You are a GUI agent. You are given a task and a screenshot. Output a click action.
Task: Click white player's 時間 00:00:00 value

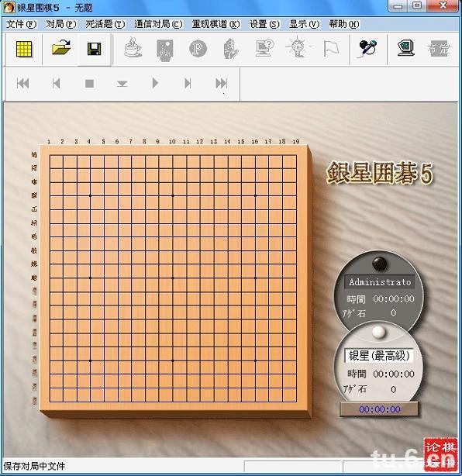[x=394, y=374]
